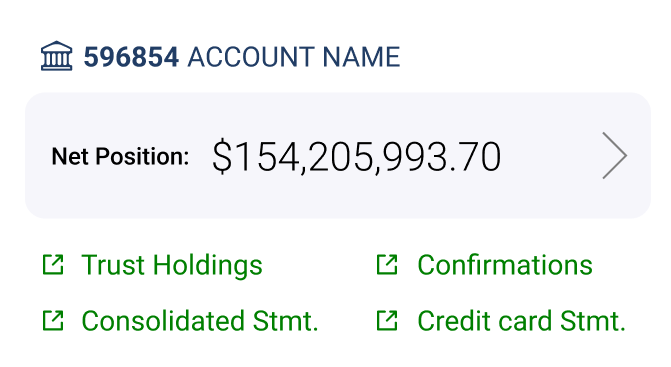Click the Credit card Stmt. external-link icon
671x367 pixels.
pos(387,321)
